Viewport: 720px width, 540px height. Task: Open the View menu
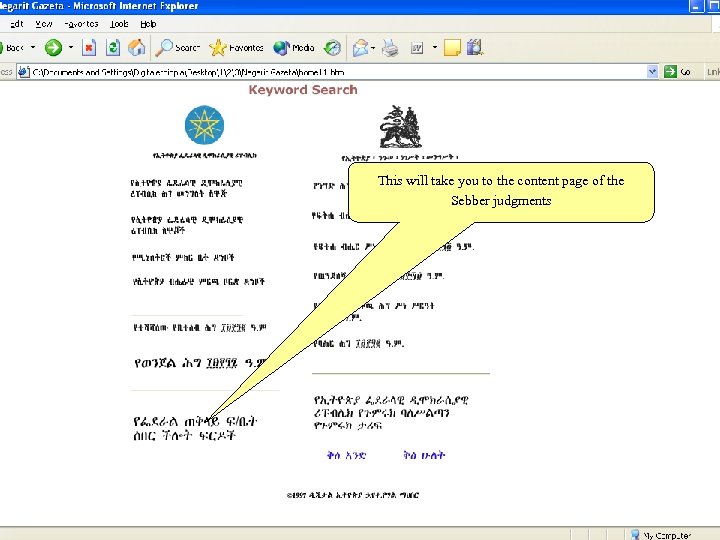(x=44, y=24)
